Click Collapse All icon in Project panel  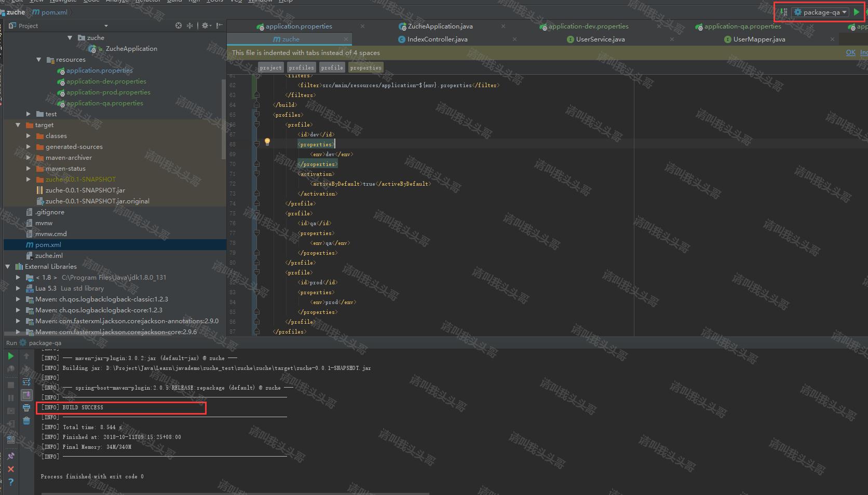point(190,25)
